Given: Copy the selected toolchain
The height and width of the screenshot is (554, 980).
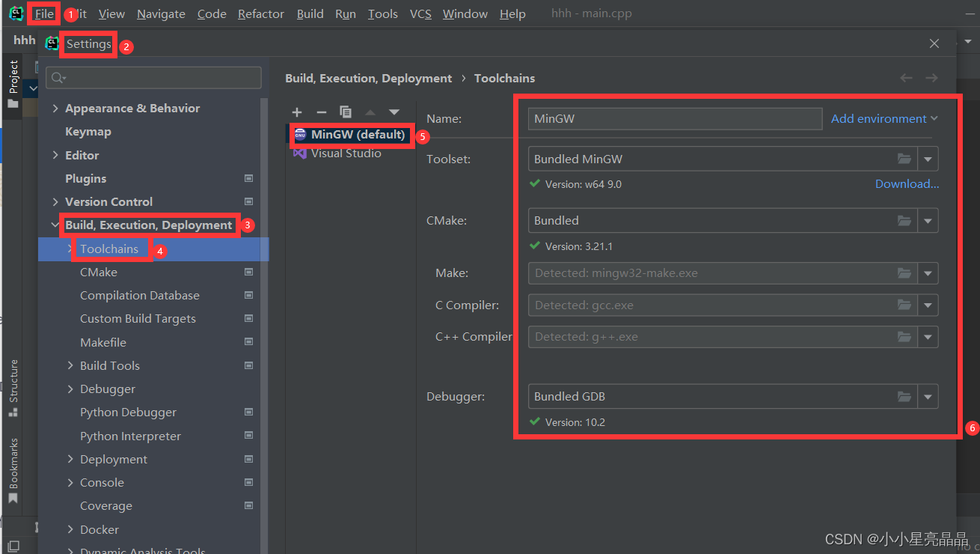Looking at the screenshot, I should 346,112.
